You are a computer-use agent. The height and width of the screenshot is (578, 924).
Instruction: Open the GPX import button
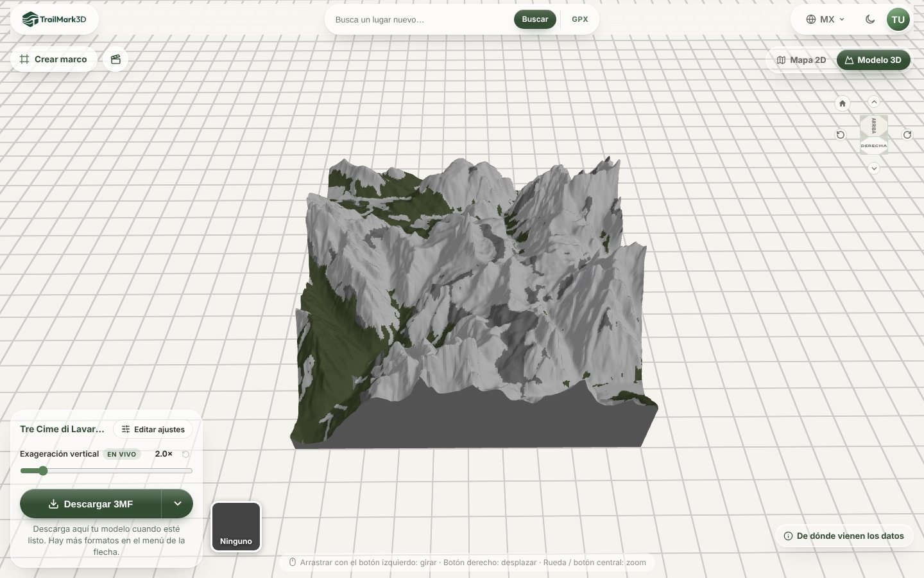[x=580, y=19]
